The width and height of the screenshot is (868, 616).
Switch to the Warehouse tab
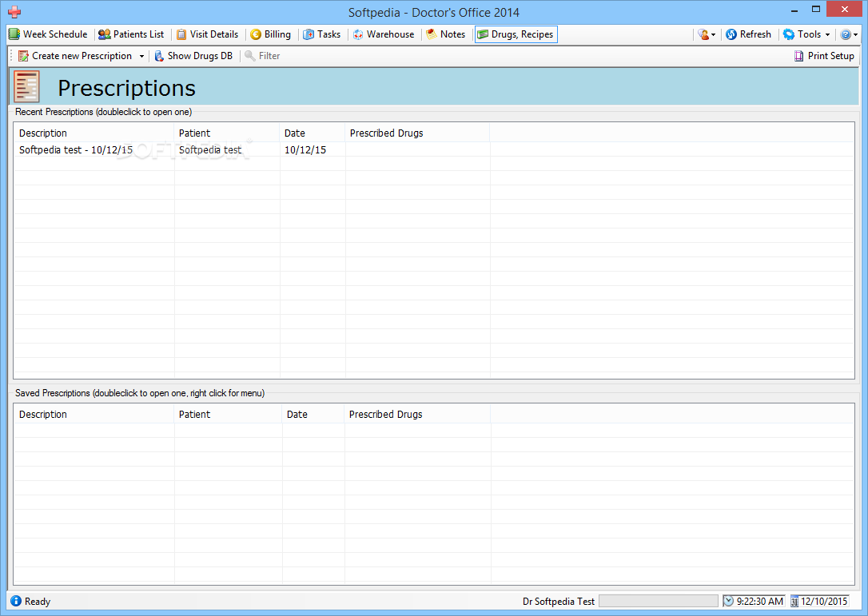[x=384, y=34]
